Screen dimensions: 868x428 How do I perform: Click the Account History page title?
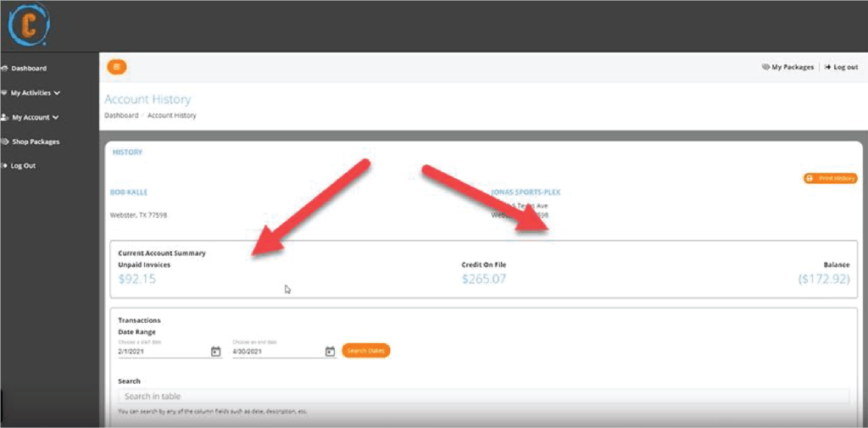pyautogui.click(x=147, y=100)
